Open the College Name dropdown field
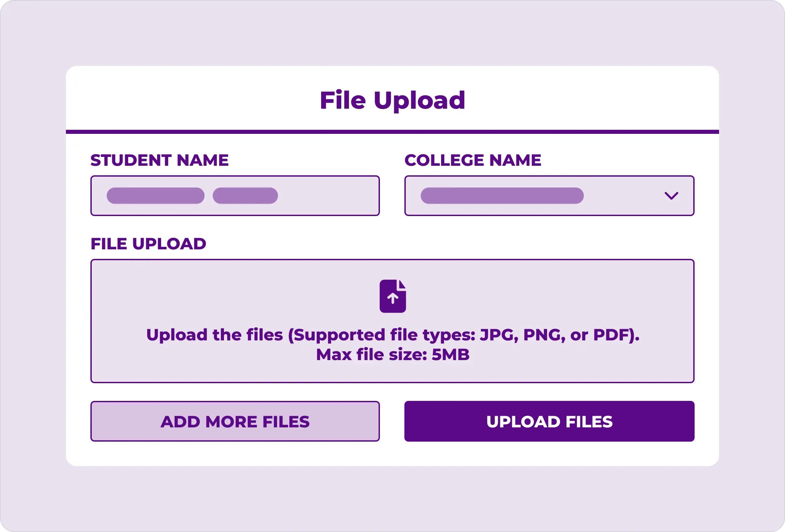 [549, 196]
